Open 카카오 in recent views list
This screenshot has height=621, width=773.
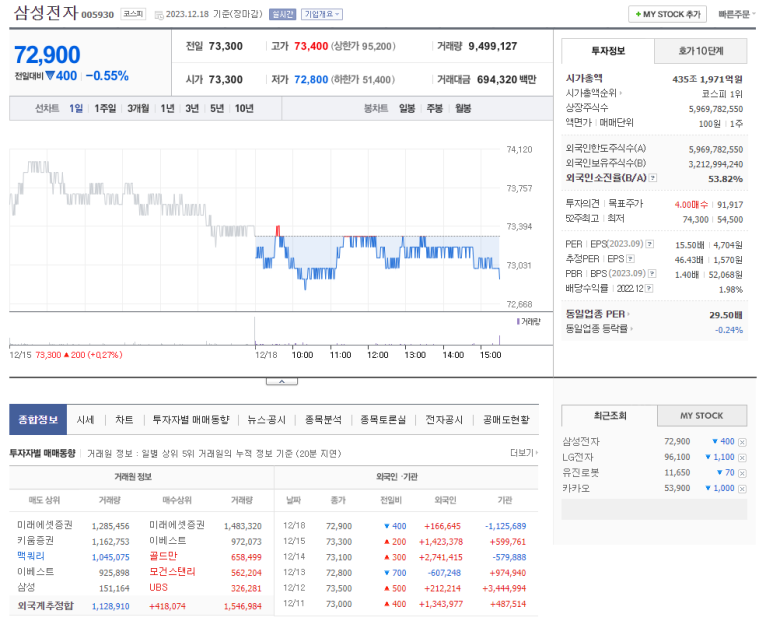point(576,488)
